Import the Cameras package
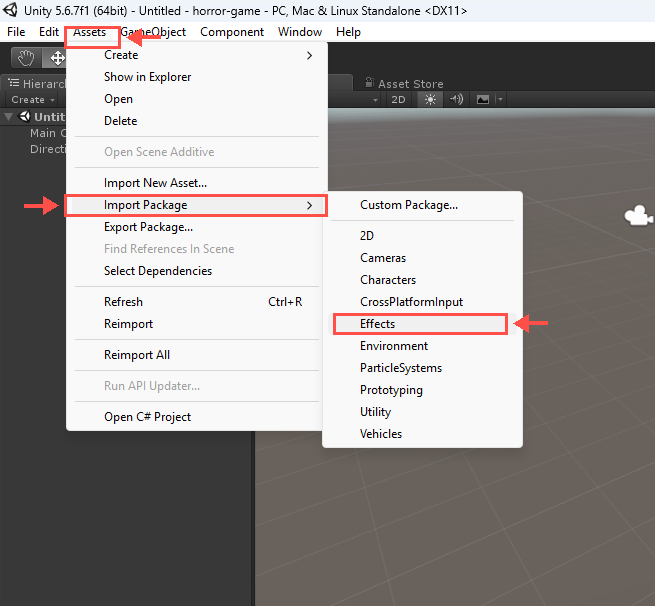Viewport: 655px width, 606px height. [422, 258]
